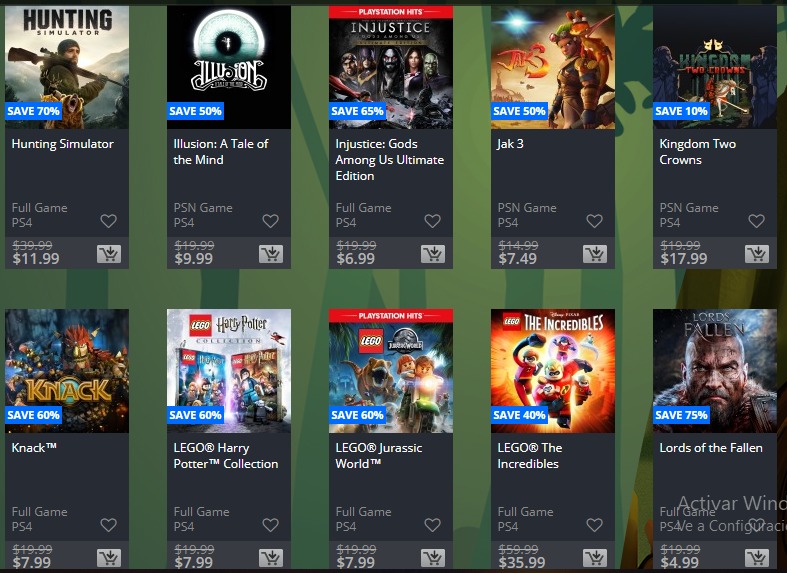Open the Injustice: Gods Among Us title link
The height and width of the screenshot is (573, 787).
(x=389, y=160)
